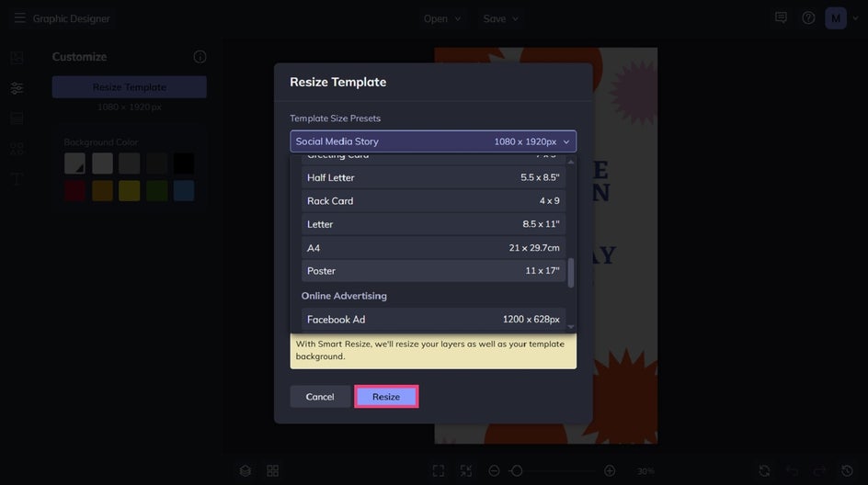
Task: Choose the Letter 8.5 x 11 preset
Action: [x=433, y=224]
